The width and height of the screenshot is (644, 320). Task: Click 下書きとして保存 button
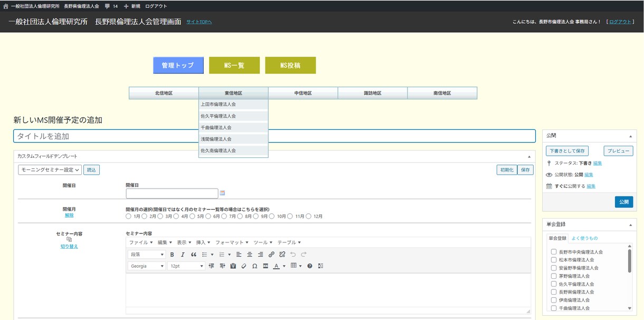(x=567, y=150)
